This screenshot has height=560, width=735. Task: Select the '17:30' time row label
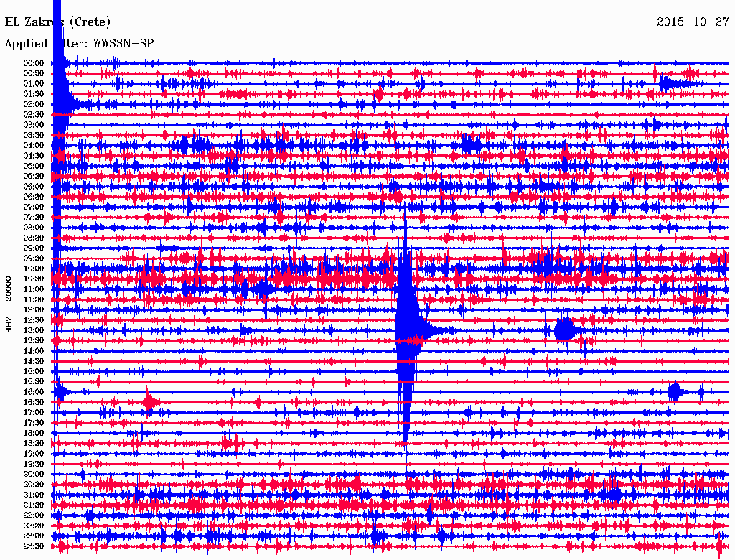coord(34,423)
